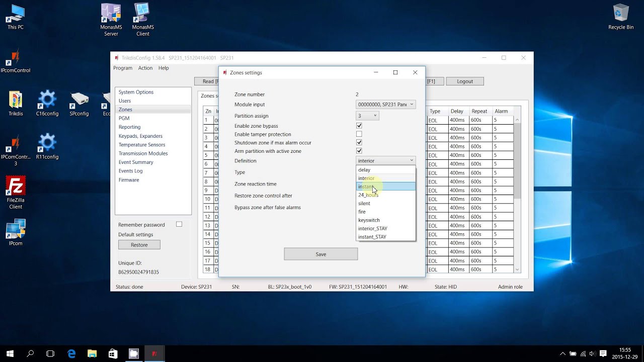Launch Edge browser from taskbar
The image size is (644, 362).
click(71, 353)
